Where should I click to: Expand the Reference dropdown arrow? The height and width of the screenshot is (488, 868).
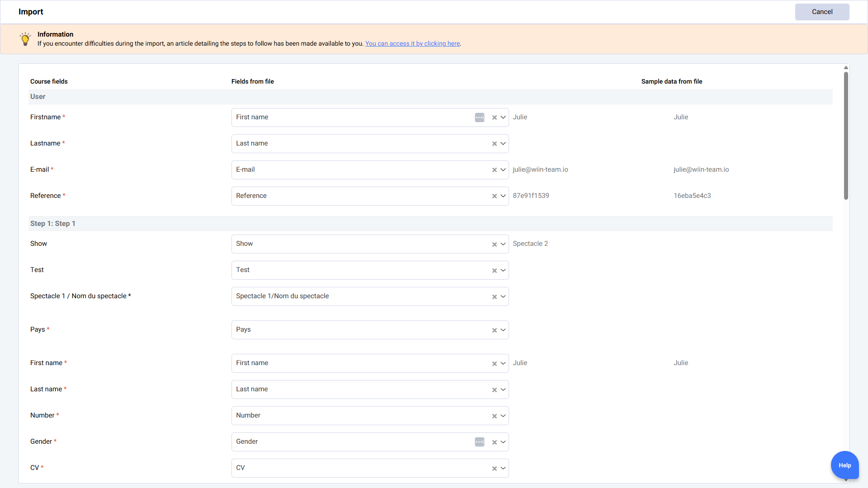coord(503,196)
